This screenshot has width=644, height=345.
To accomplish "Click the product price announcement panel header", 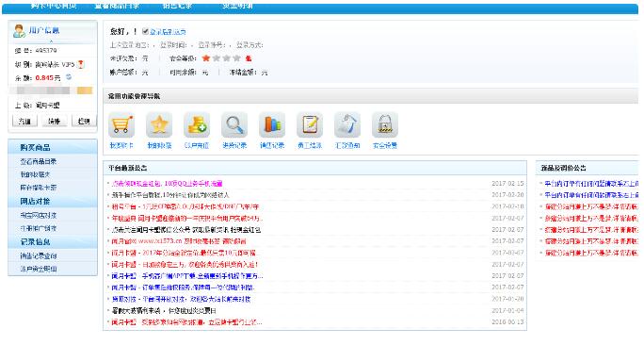I will (x=588, y=168).
